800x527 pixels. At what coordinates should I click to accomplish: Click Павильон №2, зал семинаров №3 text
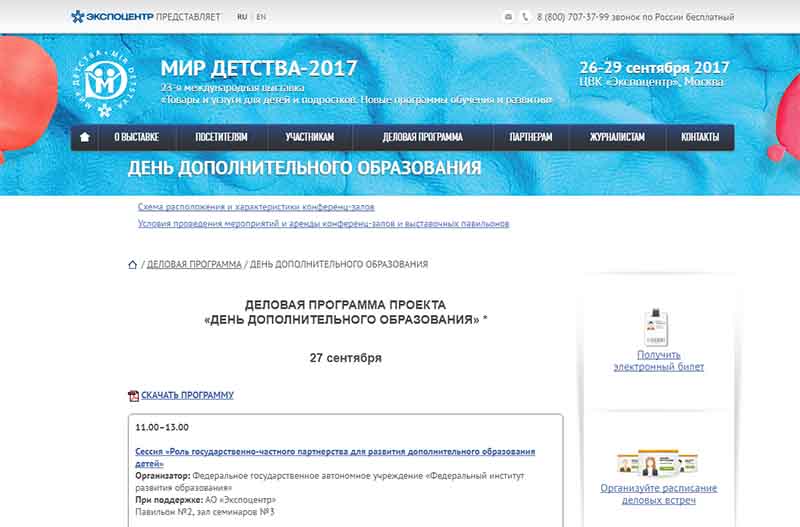pyautogui.click(x=205, y=512)
